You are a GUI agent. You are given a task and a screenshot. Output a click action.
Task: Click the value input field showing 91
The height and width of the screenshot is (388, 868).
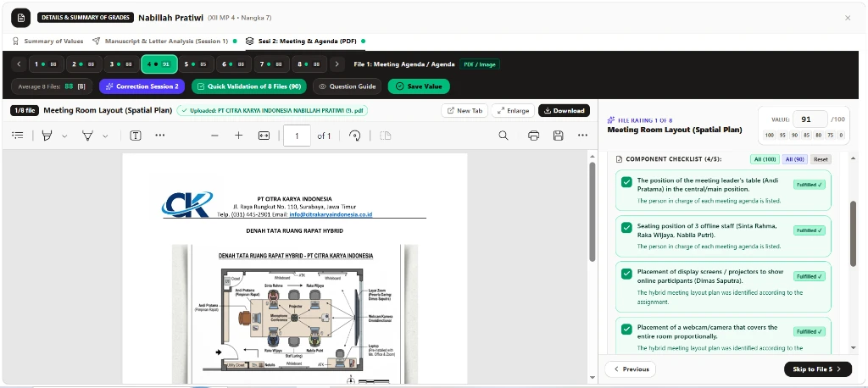tap(810, 119)
